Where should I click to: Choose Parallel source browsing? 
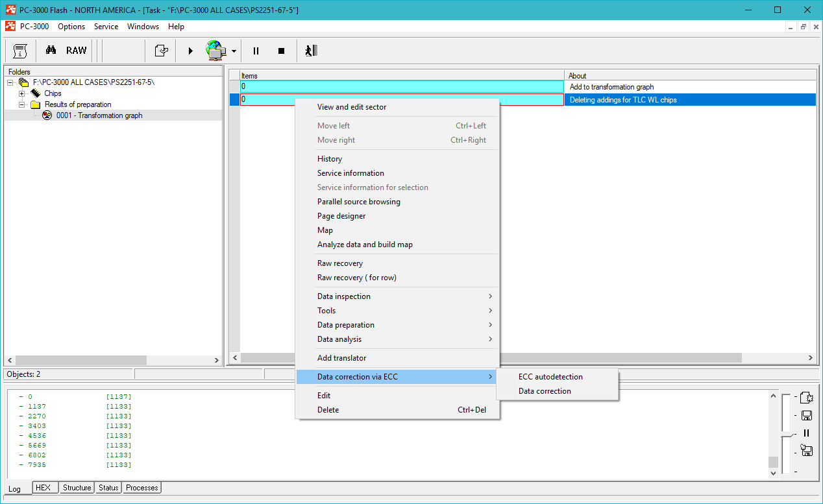click(397, 202)
